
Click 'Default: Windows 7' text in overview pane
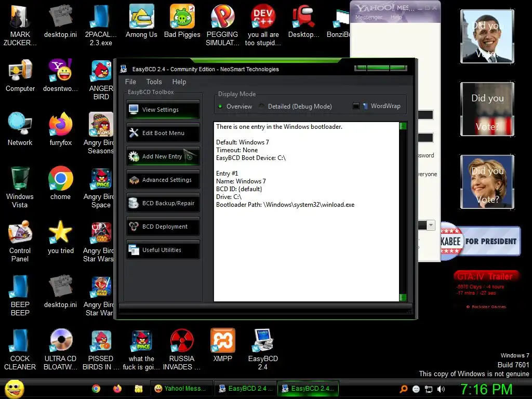pos(242,142)
